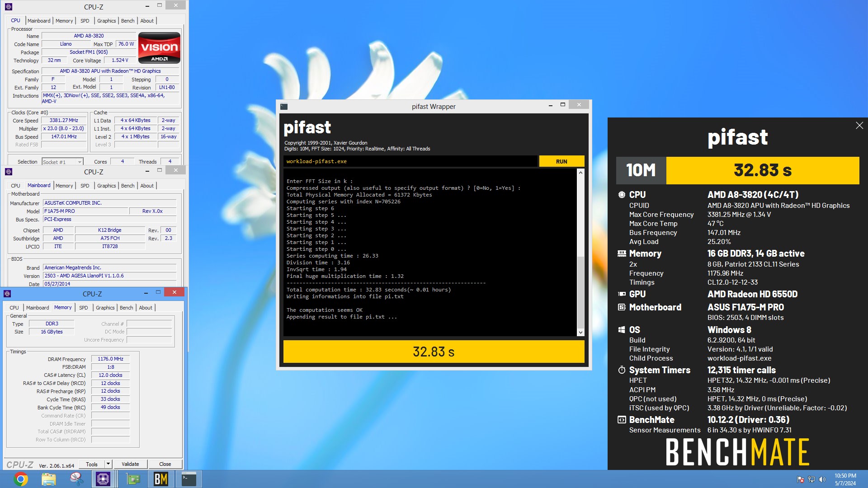The height and width of the screenshot is (488, 868).
Task: Click the Multiplier value x 23.0
Action: [x=64, y=128]
